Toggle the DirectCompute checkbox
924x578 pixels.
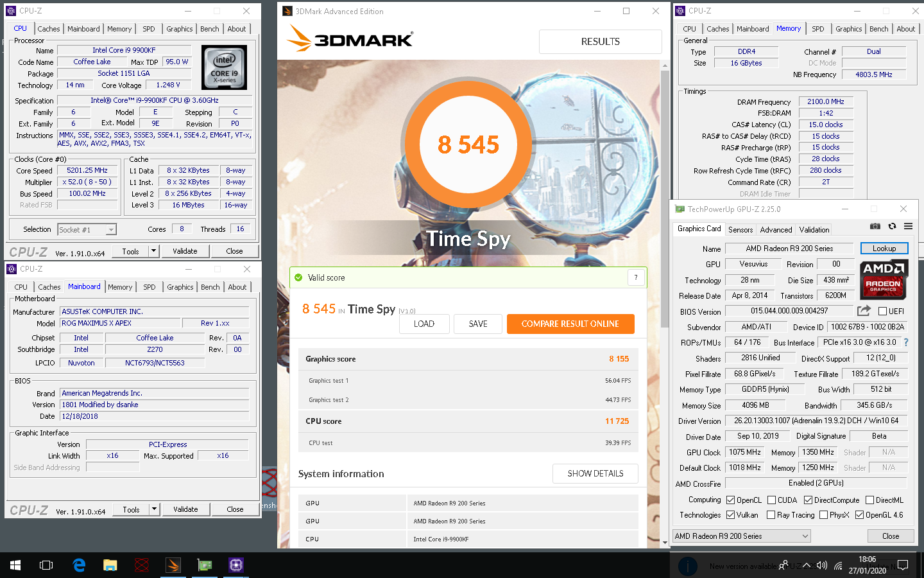(808, 500)
